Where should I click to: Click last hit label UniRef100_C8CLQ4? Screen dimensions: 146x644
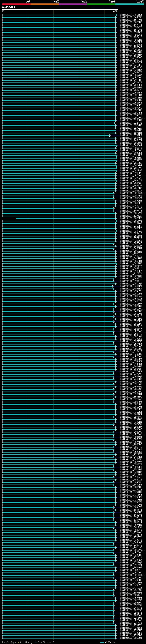(x=131, y=638)
